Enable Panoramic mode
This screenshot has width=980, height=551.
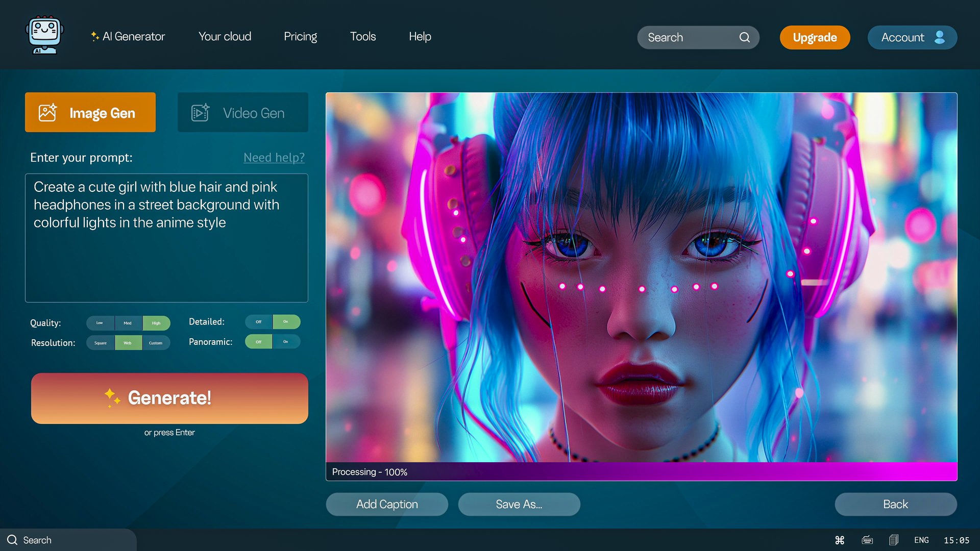point(287,342)
